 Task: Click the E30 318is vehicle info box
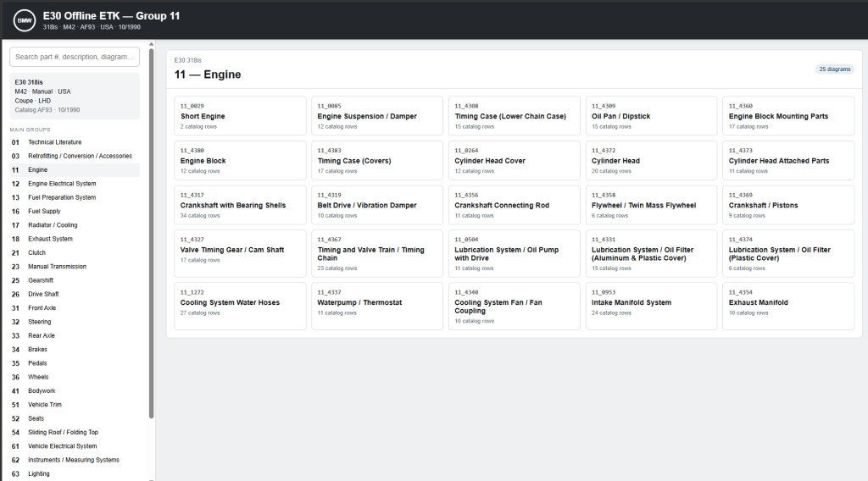75,97
